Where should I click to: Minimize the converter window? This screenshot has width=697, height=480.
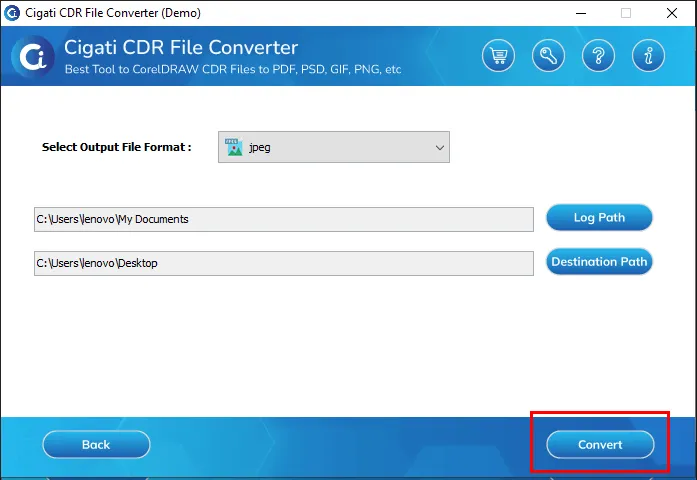581,13
